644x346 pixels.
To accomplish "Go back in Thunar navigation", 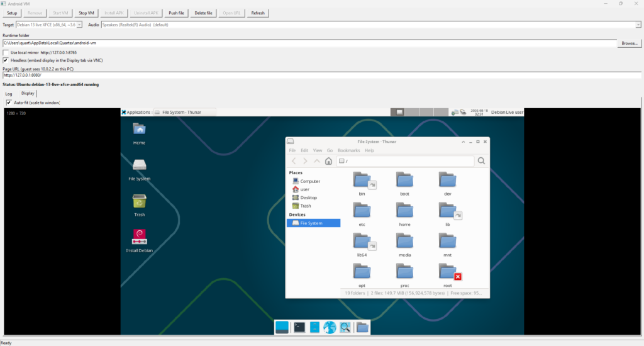I will coord(294,161).
